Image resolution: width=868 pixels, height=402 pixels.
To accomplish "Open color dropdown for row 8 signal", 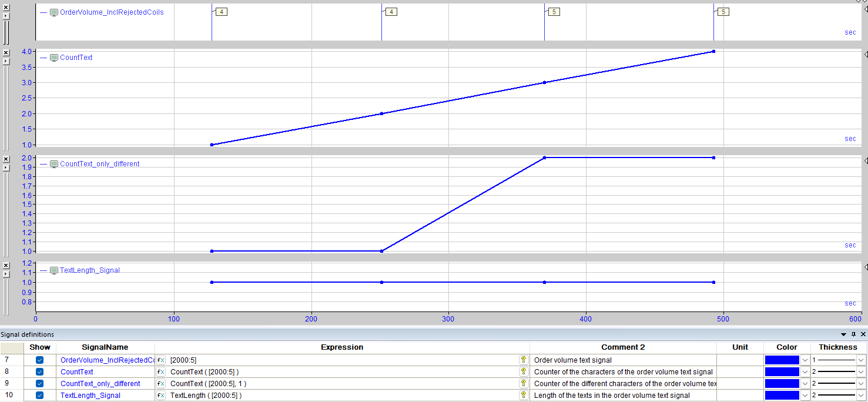I will pos(805,372).
